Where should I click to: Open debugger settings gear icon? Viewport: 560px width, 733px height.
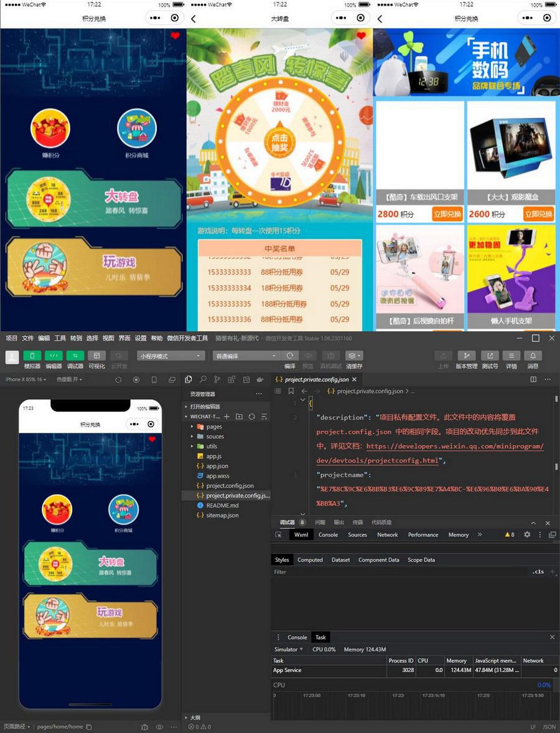tap(527, 535)
